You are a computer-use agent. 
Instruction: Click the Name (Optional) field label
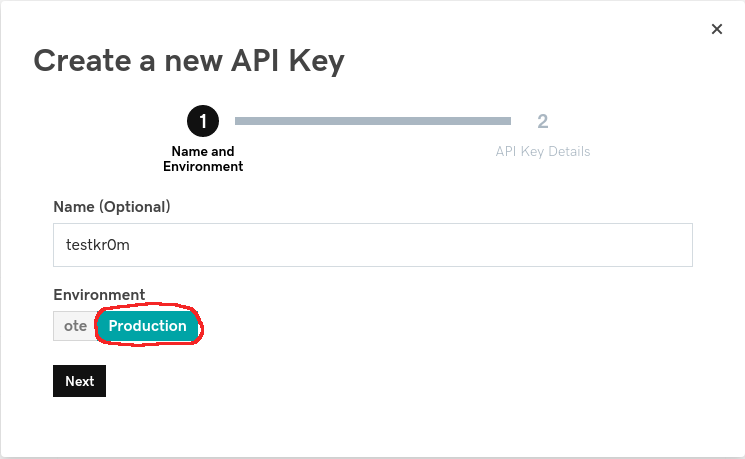(x=112, y=207)
